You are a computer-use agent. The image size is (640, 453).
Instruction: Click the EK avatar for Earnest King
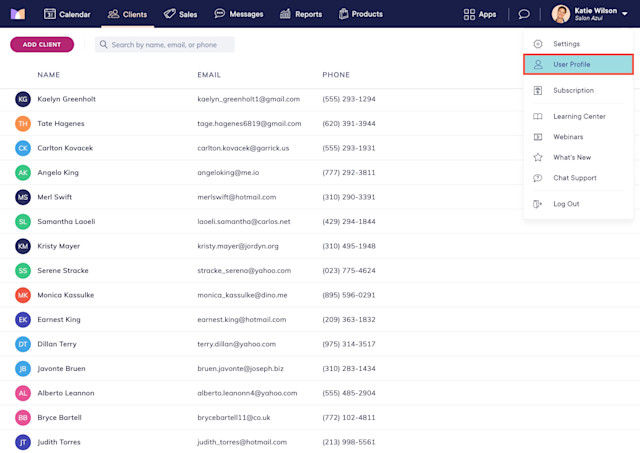23,320
